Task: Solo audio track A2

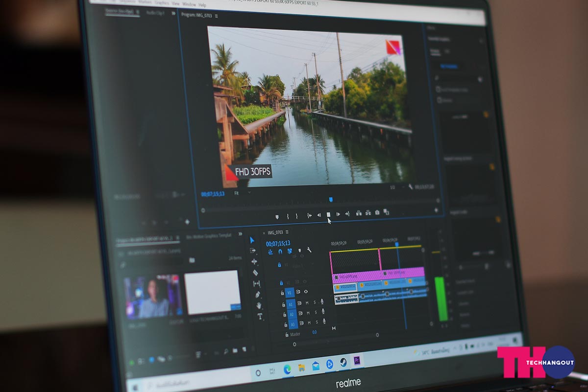Action: click(x=316, y=312)
